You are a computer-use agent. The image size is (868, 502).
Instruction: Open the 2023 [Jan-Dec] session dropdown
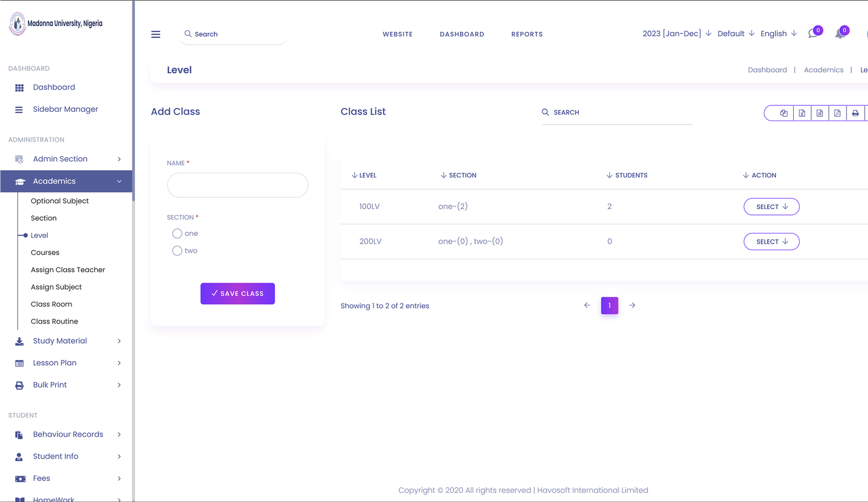[x=676, y=34]
